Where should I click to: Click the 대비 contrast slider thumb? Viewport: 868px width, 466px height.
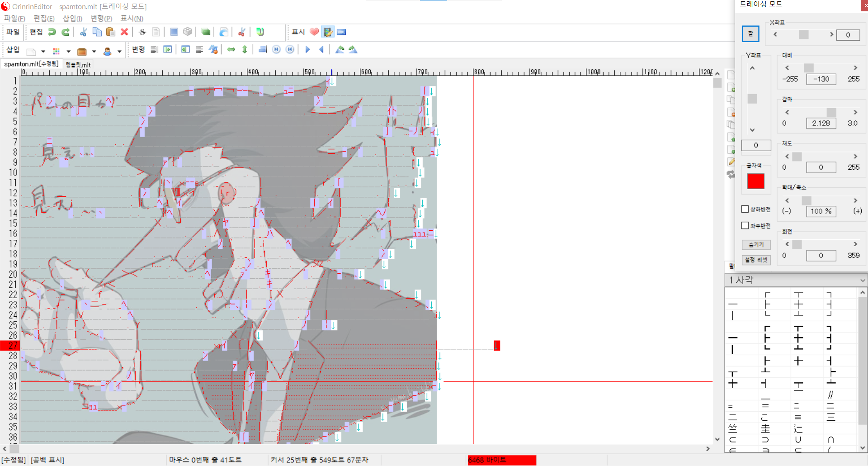(x=809, y=67)
